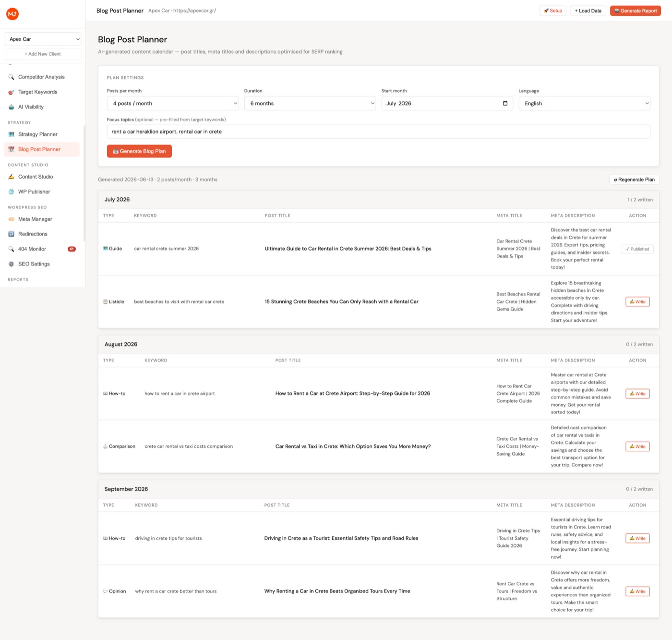Click the Setup button

pyautogui.click(x=553, y=11)
